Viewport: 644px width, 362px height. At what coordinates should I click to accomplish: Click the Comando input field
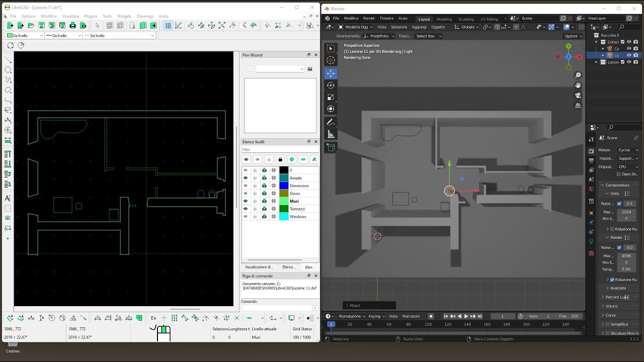277,308
